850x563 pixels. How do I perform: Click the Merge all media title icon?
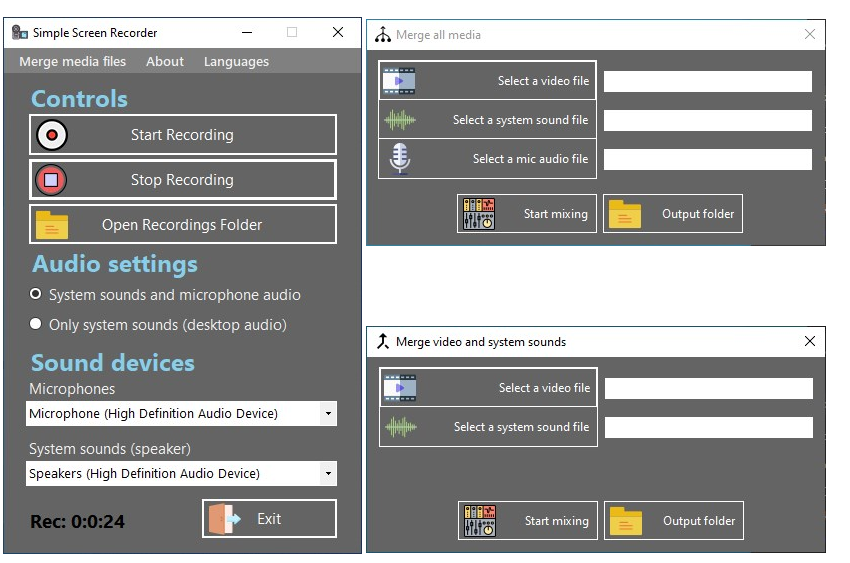tap(383, 35)
